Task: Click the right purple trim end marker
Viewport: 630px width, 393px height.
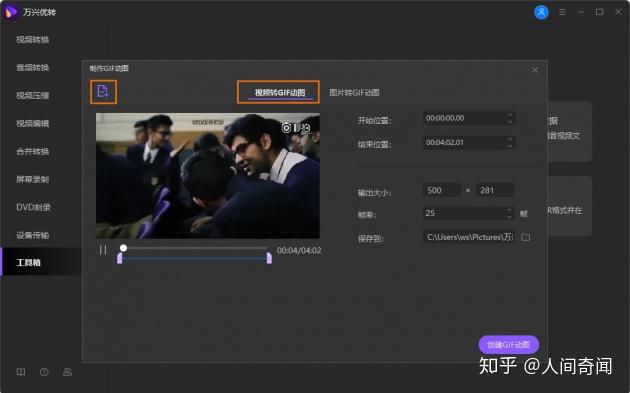Action: pos(269,258)
